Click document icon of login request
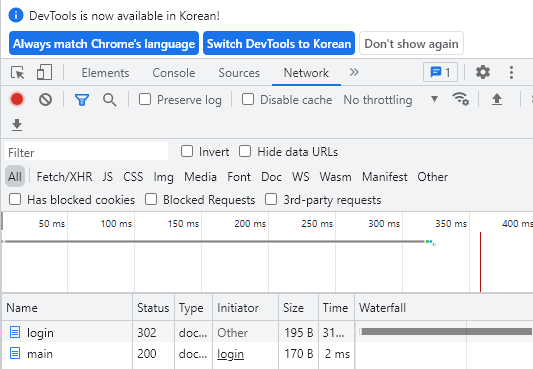The width and height of the screenshot is (533, 369). pyautogui.click(x=15, y=332)
